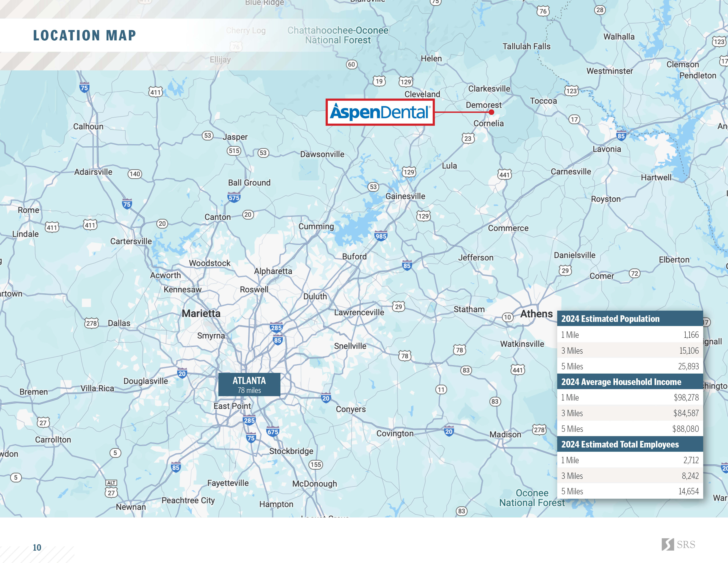Viewport: 728px width, 563px height.
Task: Click the Aspen Dental logo callout
Action: [380, 112]
